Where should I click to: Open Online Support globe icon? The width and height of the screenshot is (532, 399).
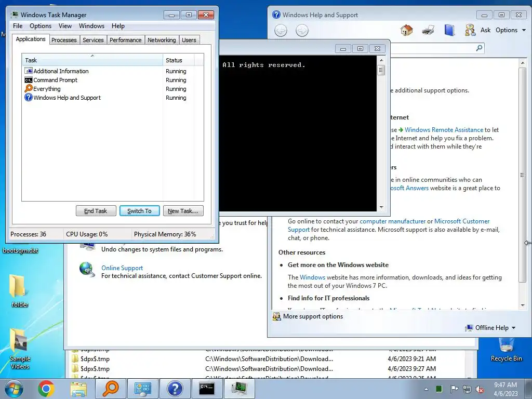click(87, 270)
